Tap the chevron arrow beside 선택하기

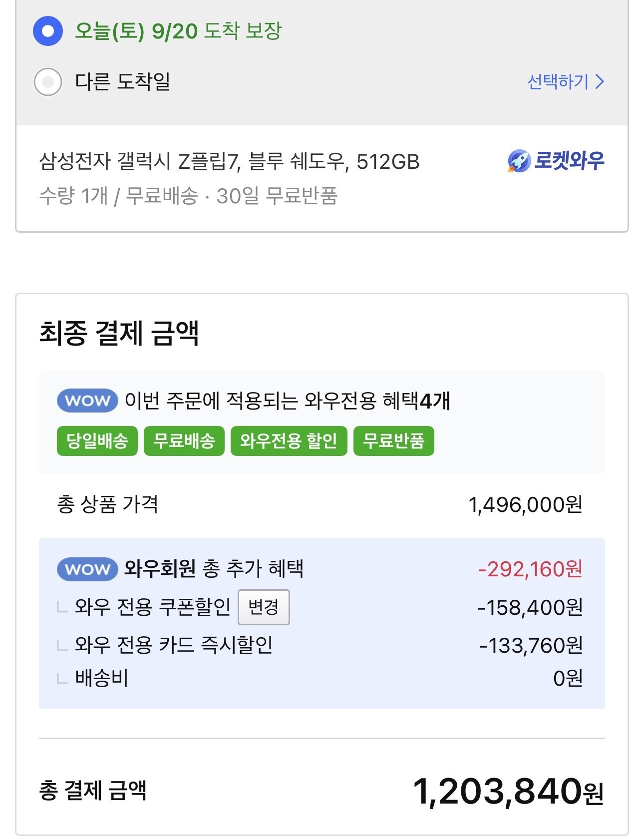(x=600, y=81)
